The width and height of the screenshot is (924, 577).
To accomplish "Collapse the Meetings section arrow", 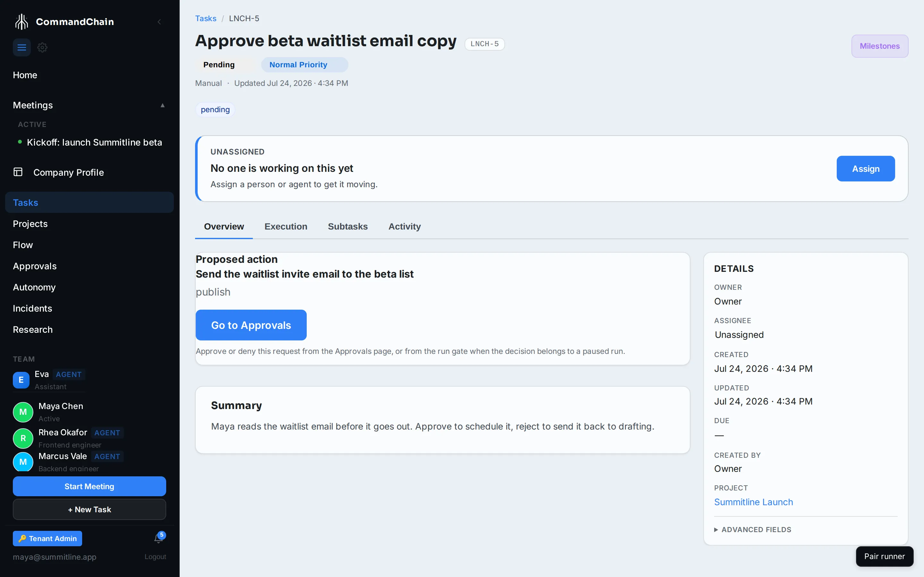I will [x=163, y=105].
